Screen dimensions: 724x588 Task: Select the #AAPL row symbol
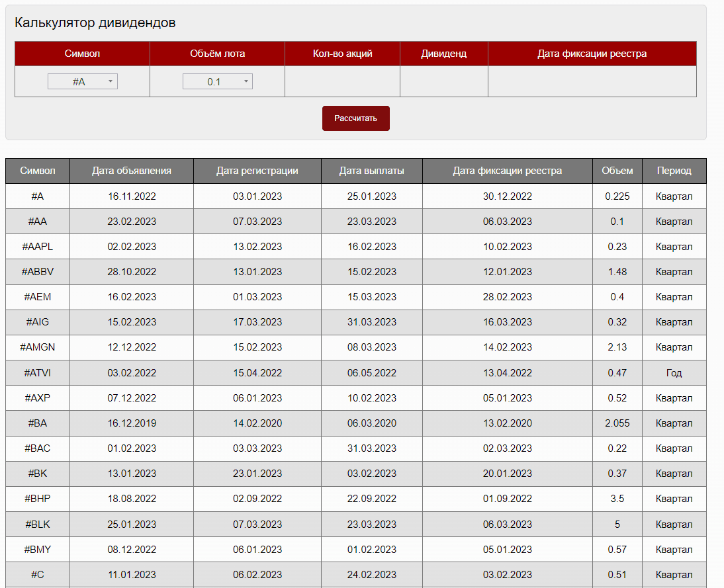click(x=38, y=247)
